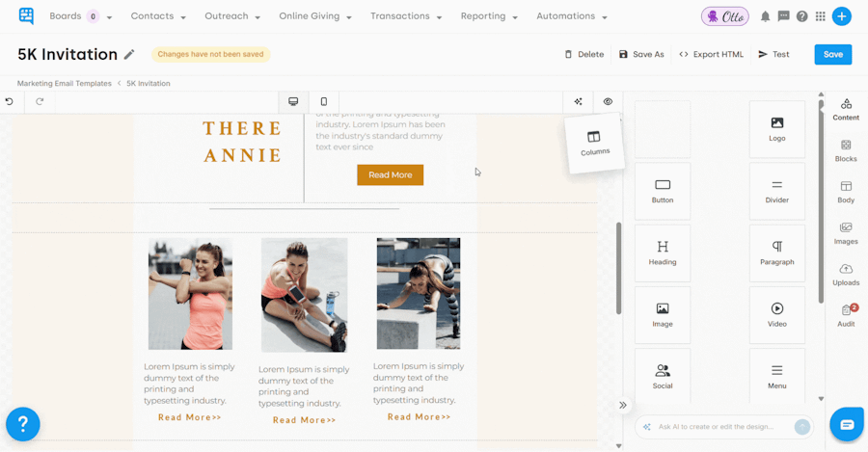Click the AI sparkle icon in editor toolbar
868x452 pixels.
click(578, 102)
